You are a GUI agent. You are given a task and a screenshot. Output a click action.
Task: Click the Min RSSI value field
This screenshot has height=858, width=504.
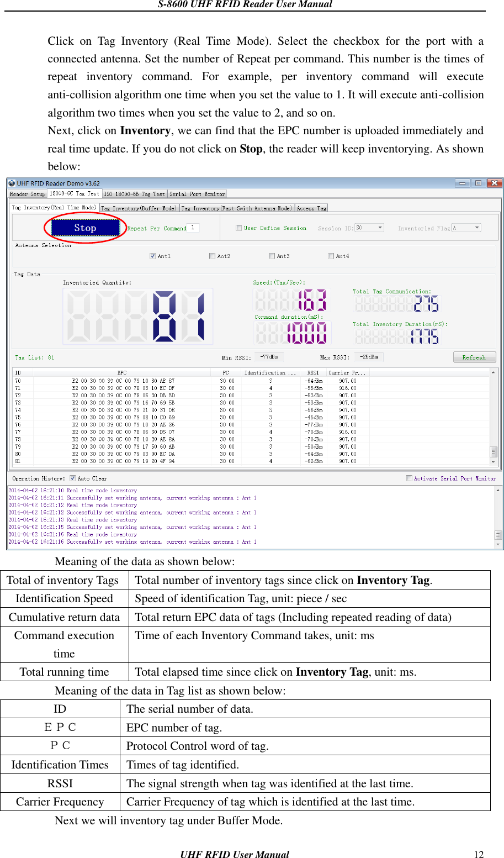269,357
